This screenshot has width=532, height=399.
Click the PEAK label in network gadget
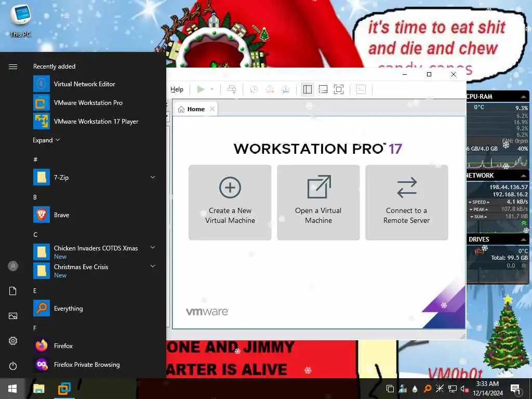(x=478, y=209)
